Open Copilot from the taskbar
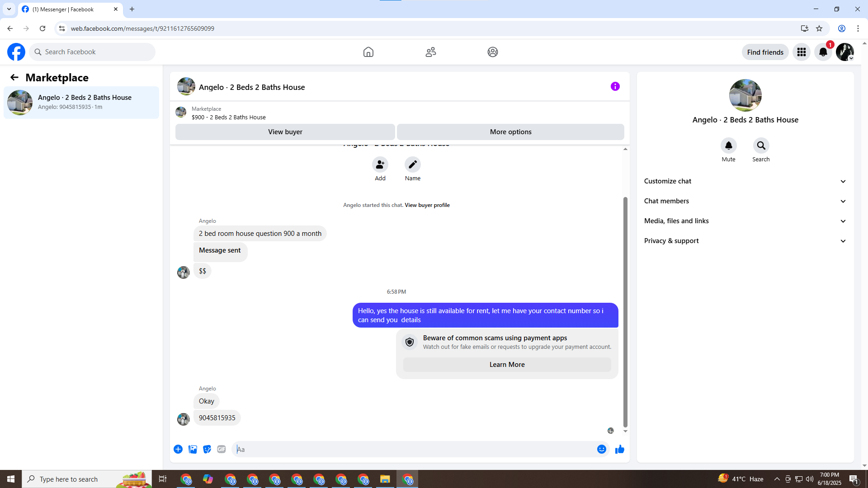The width and height of the screenshot is (868, 488). click(208, 479)
